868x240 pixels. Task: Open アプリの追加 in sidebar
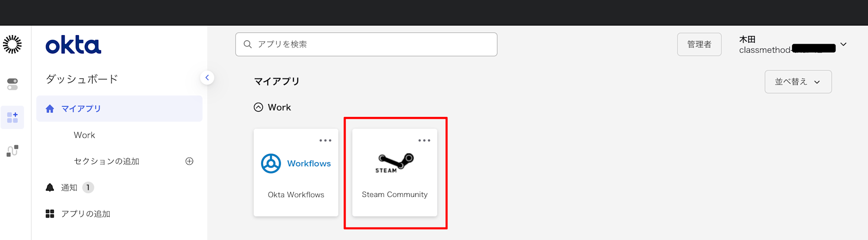pyautogui.click(x=85, y=214)
